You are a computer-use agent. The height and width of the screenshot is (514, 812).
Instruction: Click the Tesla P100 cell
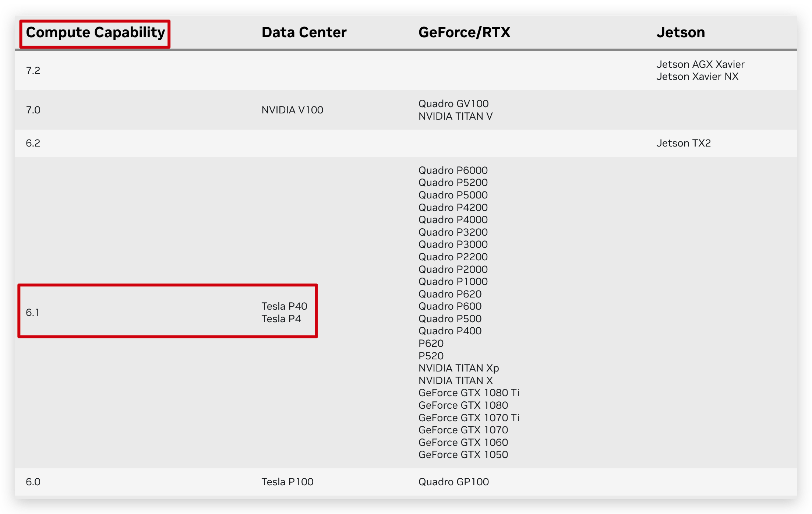(287, 482)
